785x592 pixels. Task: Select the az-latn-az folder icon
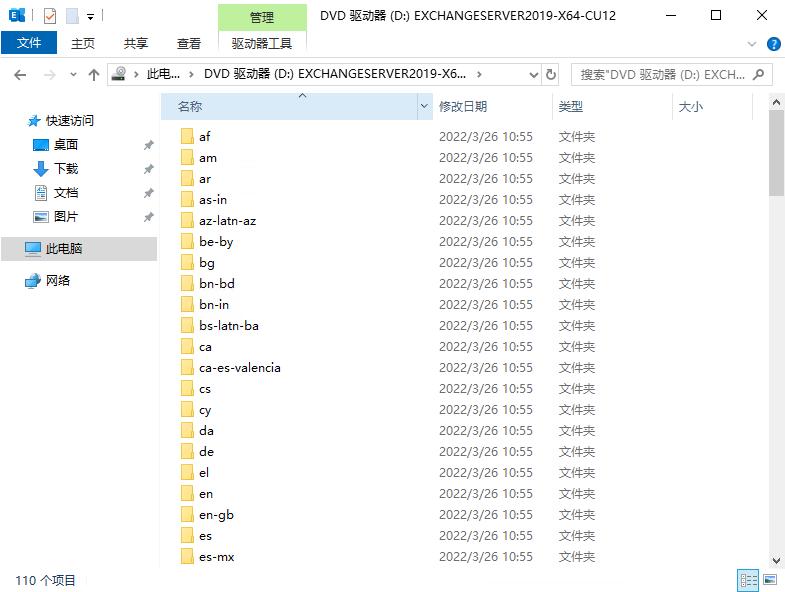[x=187, y=220]
